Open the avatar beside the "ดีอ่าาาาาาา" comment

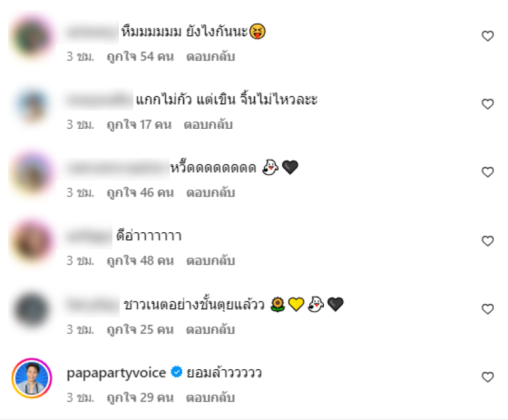tap(32, 241)
